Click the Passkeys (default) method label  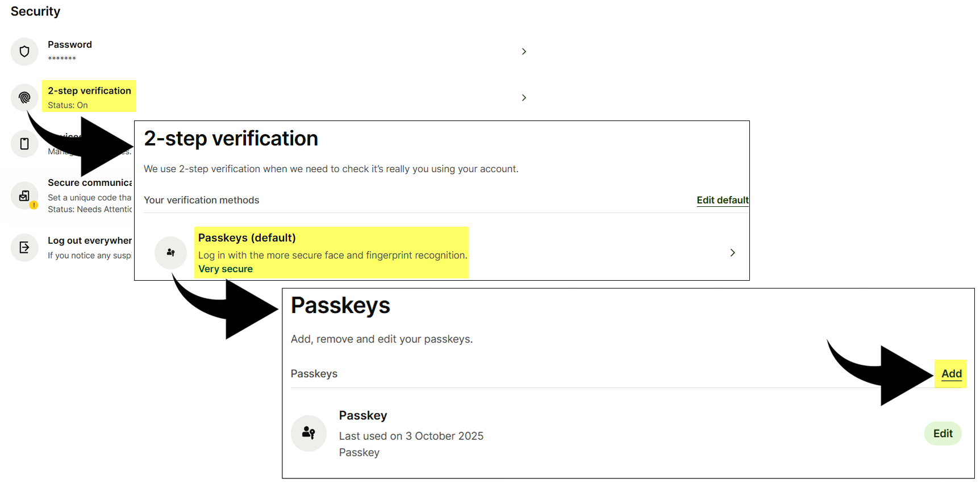(247, 238)
